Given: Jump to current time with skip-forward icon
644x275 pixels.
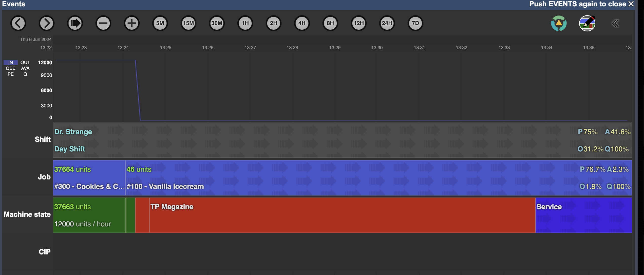Looking at the screenshot, I should pos(75,23).
